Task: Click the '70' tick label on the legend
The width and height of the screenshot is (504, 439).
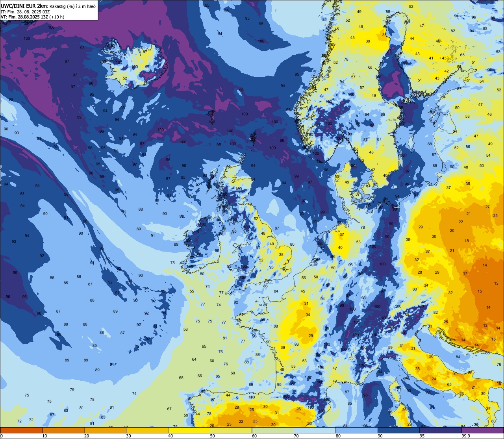Action: [296, 436]
